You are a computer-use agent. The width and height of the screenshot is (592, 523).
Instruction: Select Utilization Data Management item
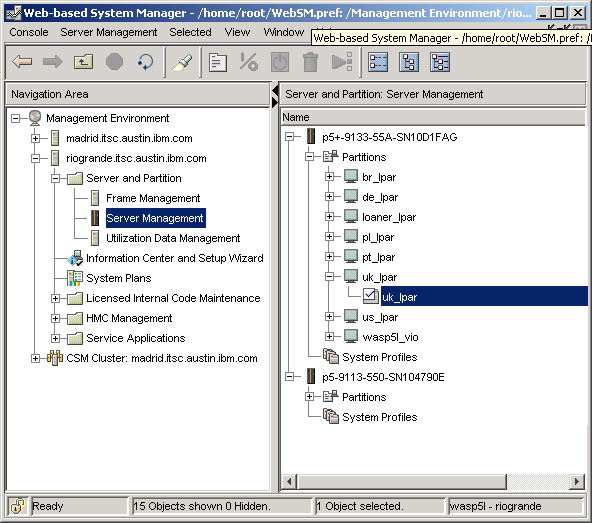(173, 238)
